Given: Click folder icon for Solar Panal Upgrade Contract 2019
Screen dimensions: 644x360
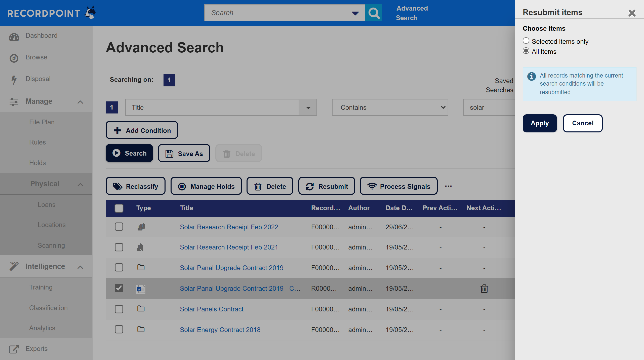Looking at the screenshot, I should tap(141, 267).
